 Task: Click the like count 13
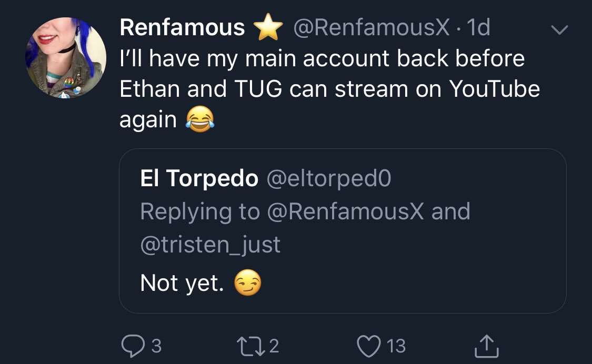[396, 346]
